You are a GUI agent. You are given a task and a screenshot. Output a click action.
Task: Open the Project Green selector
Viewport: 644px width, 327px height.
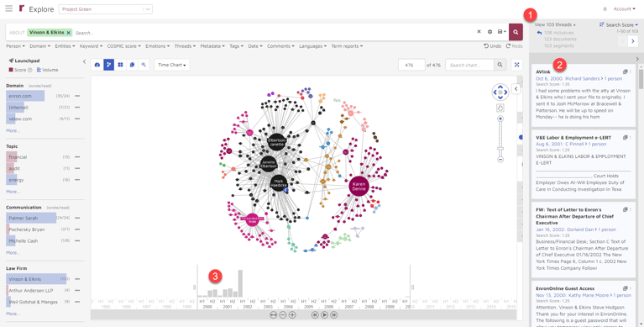[106, 9]
